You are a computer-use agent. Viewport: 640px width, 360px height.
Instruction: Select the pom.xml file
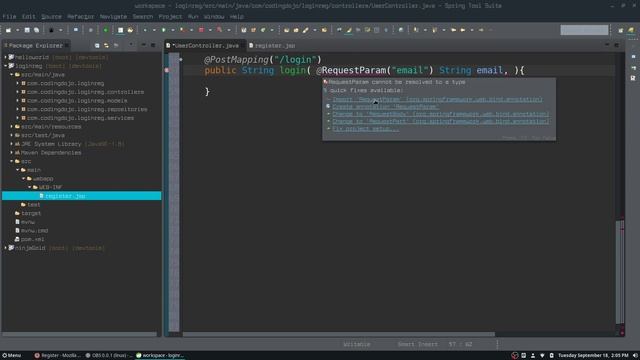coord(32,239)
